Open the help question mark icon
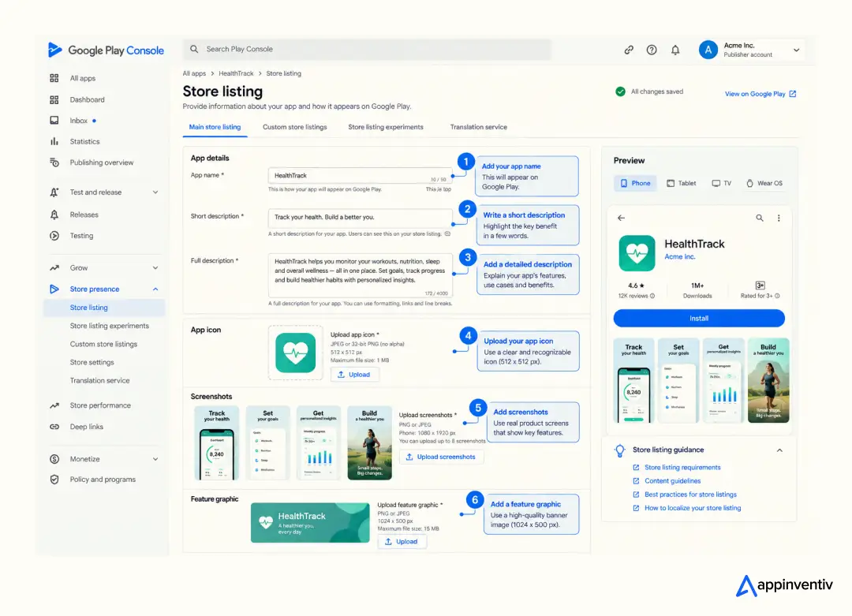Viewport: 852px width, 616px height. point(652,50)
